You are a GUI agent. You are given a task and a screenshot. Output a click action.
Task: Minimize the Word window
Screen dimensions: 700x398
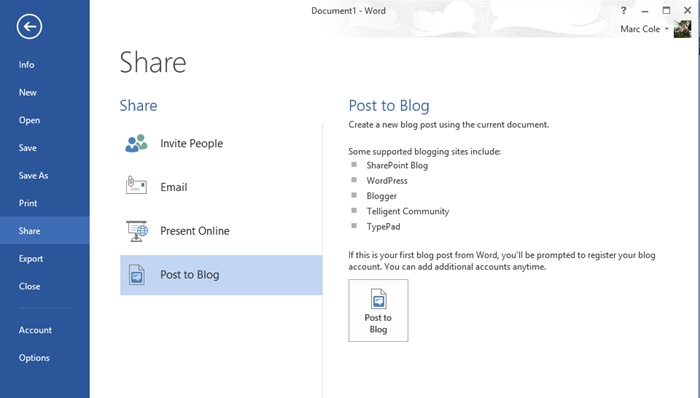pos(645,10)
